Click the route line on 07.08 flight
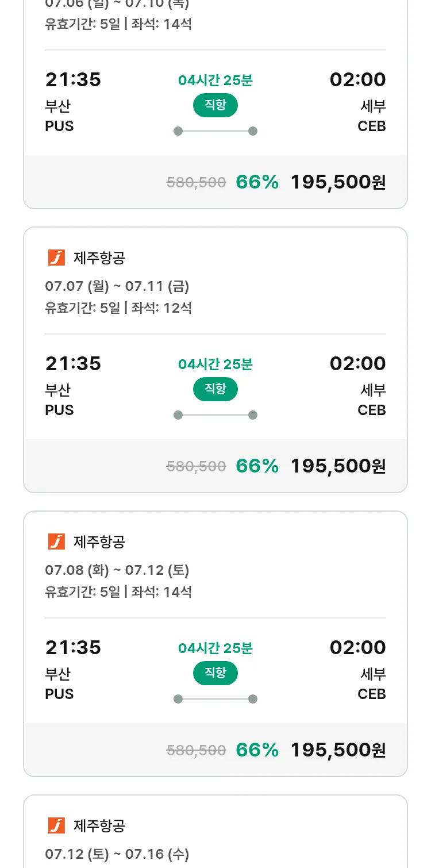This screenshot has height=868, width=431. coord(215,699)
